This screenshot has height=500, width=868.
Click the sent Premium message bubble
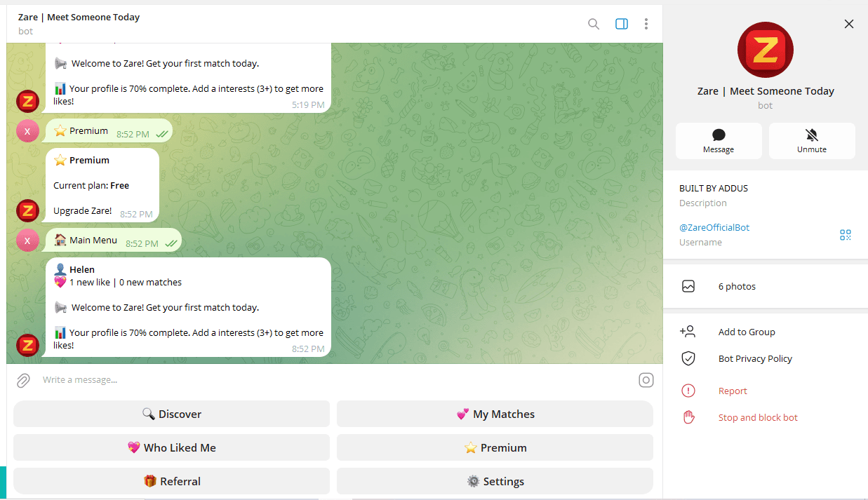click(109, 131)
